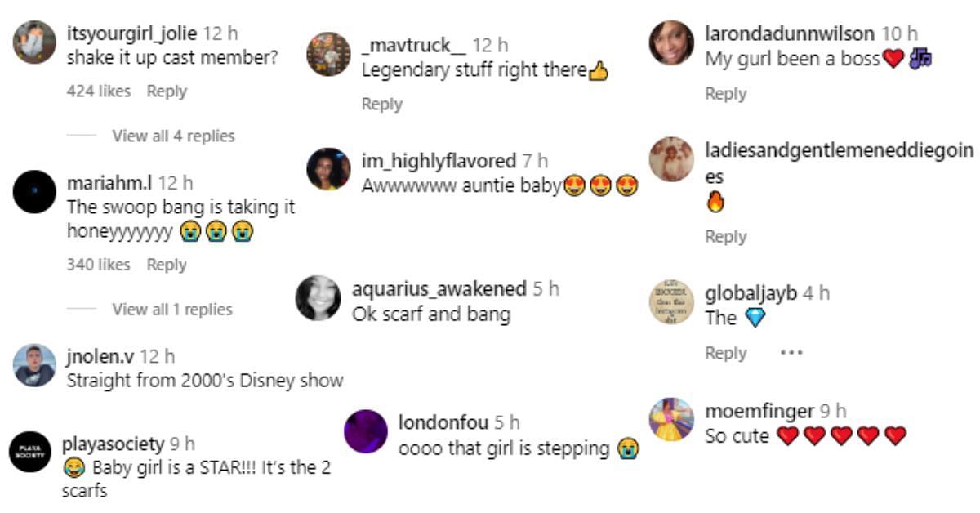Image resolution: width=980 pixels, height=513 pixels.
Task: Reply to larondadunnwilson's comment
Action: coord(726,94)
